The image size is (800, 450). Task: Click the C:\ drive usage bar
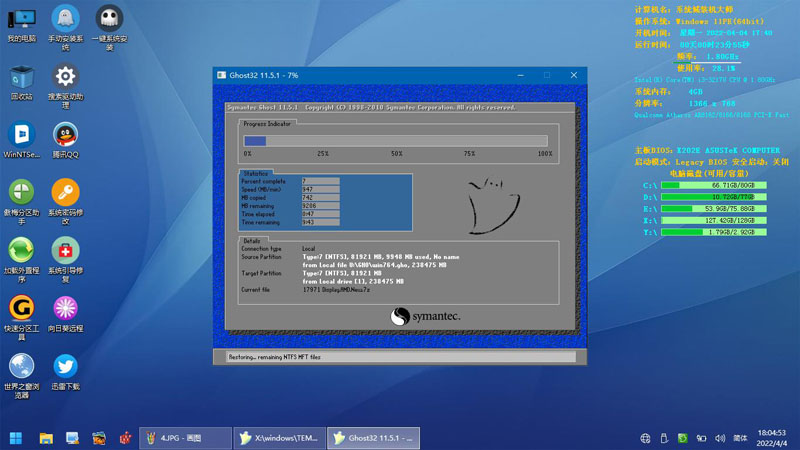(x=714, y=185)
